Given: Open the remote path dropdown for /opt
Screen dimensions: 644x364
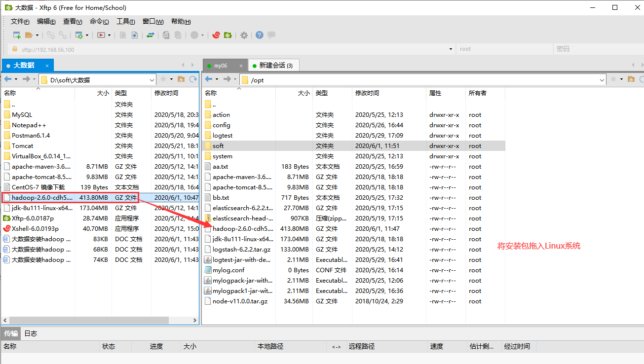Looking at the screenshot, I should [601, 79].
